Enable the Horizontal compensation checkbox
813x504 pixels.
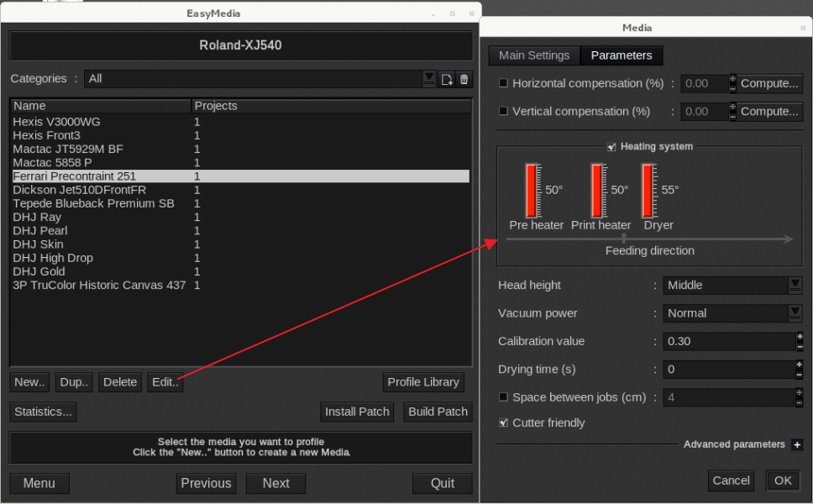point(504,84)
